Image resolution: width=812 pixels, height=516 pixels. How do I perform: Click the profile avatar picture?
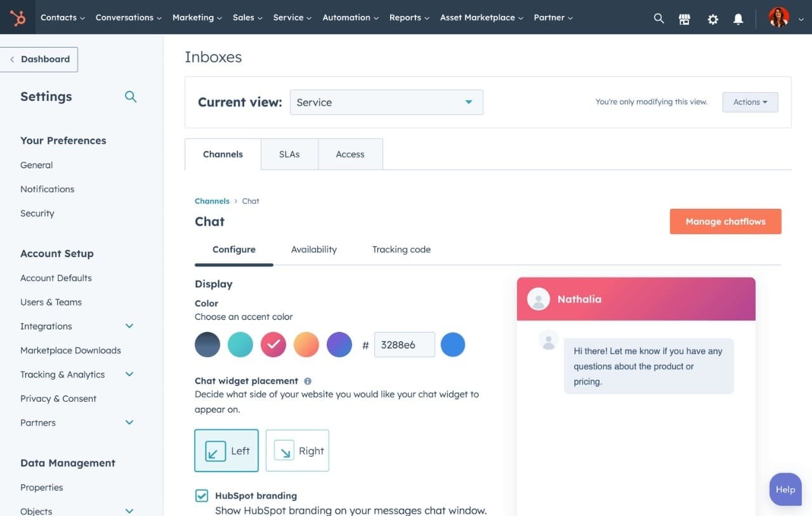pos(778,17)
